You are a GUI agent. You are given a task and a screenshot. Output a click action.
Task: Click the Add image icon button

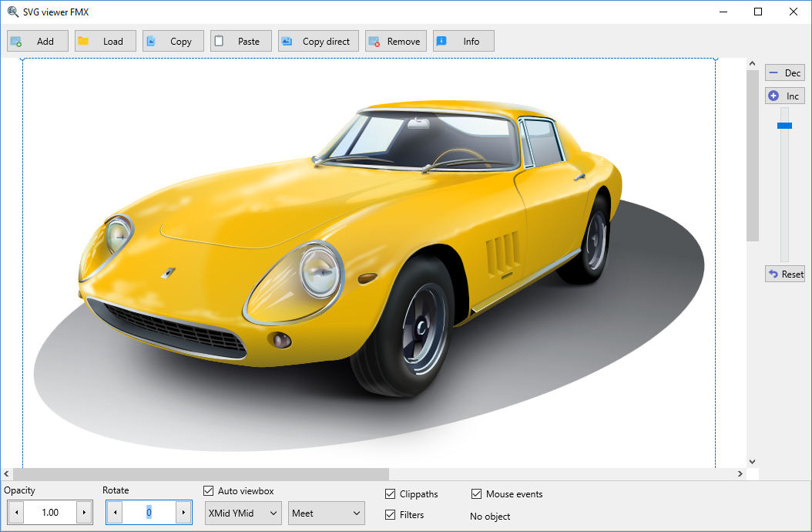click(x=16, y=42)
